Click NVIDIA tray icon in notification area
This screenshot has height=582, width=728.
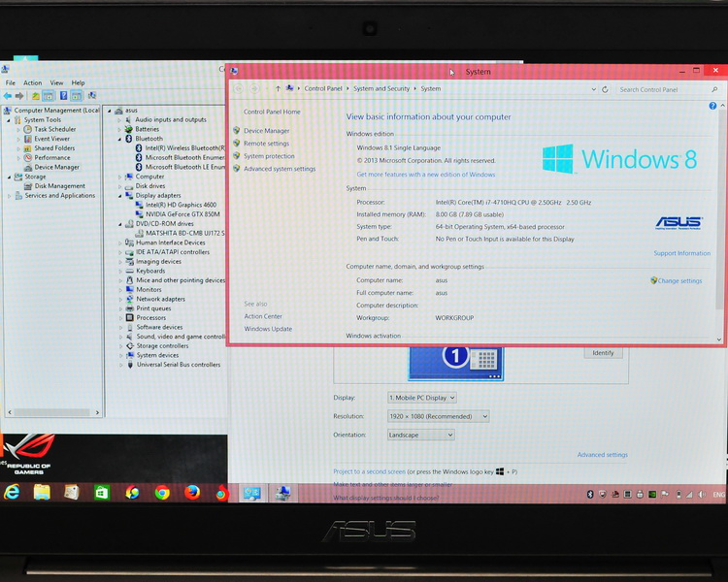[x=652, y=495]
